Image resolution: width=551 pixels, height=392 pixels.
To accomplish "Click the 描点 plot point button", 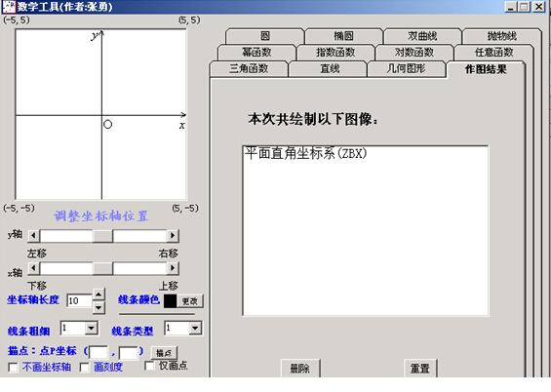I will pyautogui.click(x=164, y=353).
